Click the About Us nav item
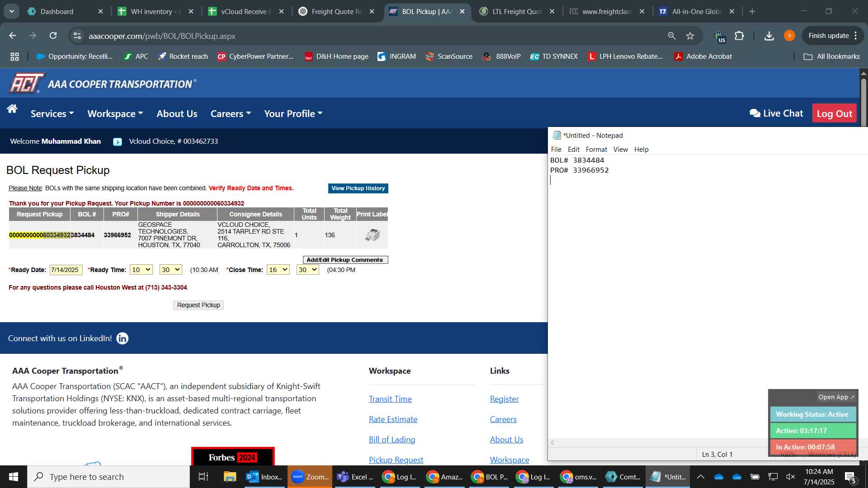 point(177,114)
